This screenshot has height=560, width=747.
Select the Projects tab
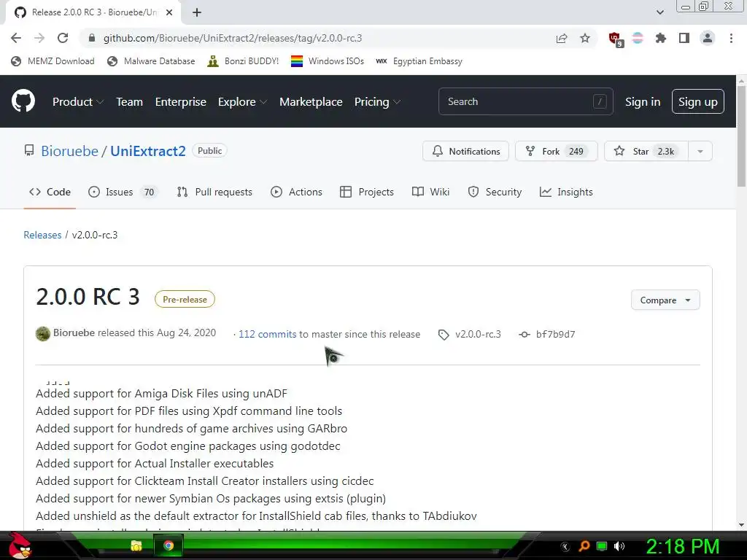click(367, 192)
